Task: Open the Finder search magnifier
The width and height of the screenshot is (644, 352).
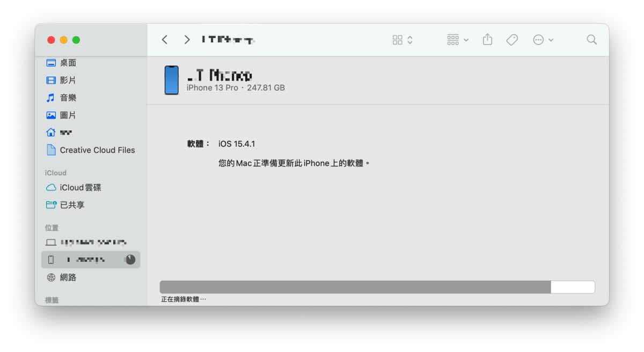Action: coord(591,40)
